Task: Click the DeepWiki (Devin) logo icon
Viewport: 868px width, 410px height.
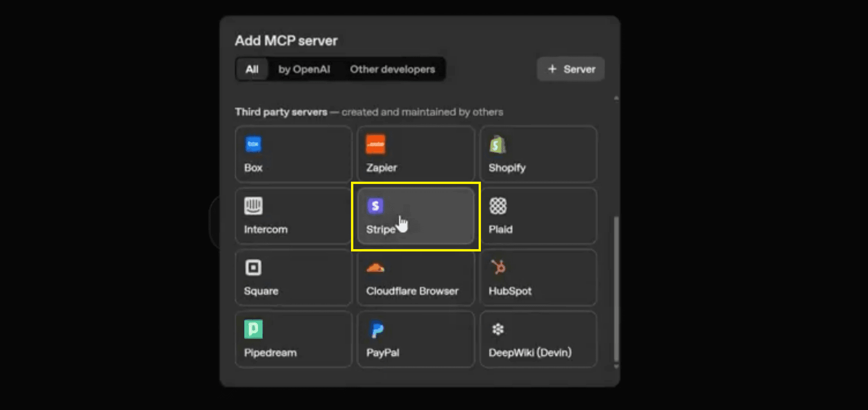Action: (x=498, y=329)
